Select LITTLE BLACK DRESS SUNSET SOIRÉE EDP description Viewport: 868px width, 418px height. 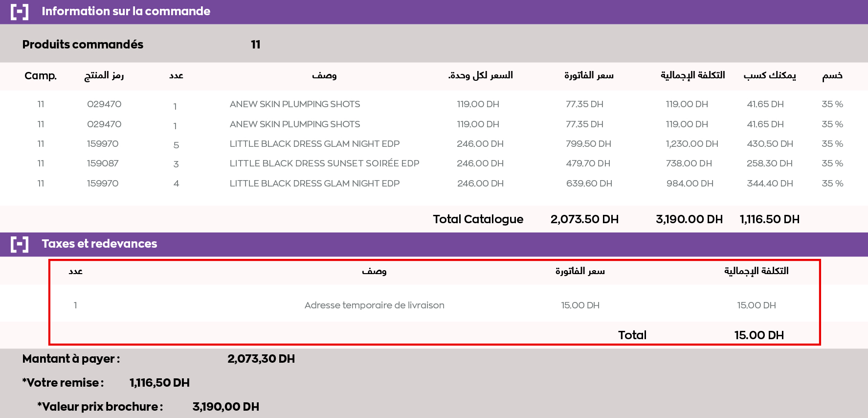(x=324, y=163)
